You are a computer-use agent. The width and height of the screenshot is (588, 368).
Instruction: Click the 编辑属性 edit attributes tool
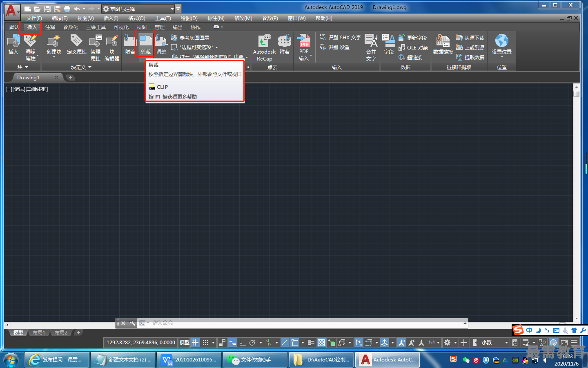click(x=31, y=48)
